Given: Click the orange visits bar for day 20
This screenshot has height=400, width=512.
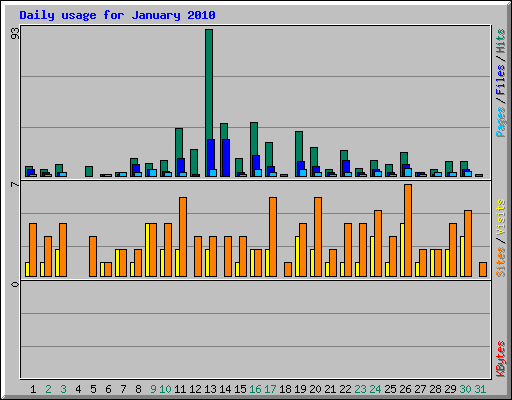Looking at the screenshot, I should tap(318, 237).
